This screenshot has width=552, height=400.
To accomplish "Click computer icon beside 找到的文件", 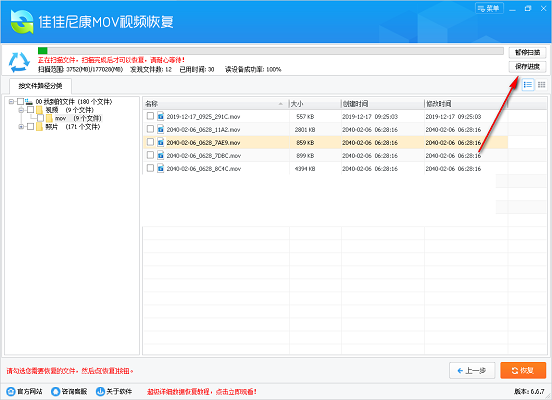I will (x=29, y=102).
